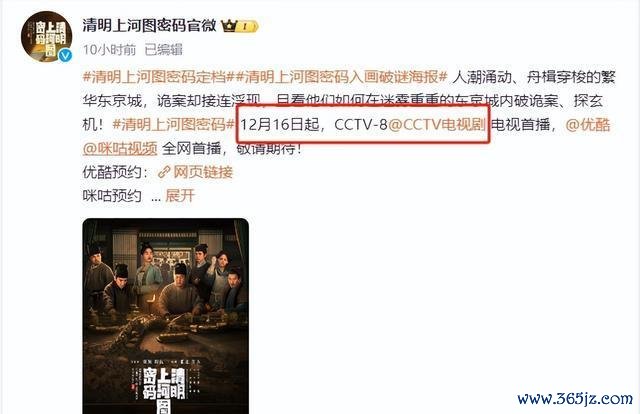This screenshot has height=414, width=640.
Task: Visit the @优酷 mention
Action: (x=588, y=125)
